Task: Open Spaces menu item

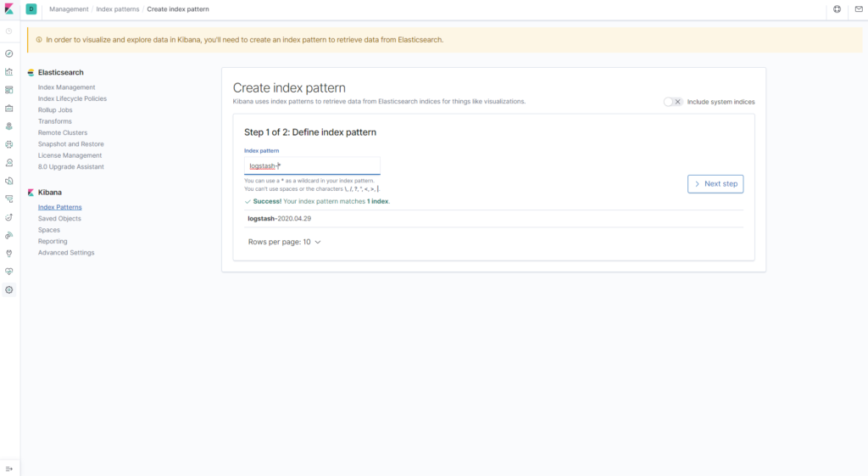Action: [x=48, y=230]
